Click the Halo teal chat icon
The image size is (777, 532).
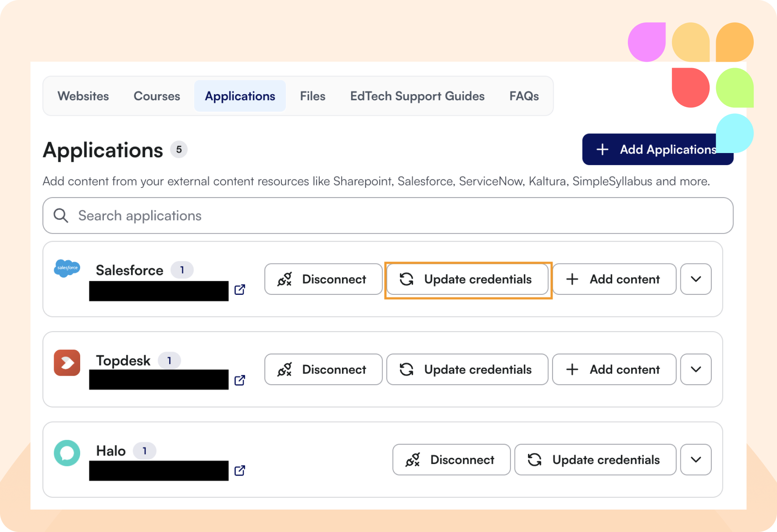click(x=67, y=453)
